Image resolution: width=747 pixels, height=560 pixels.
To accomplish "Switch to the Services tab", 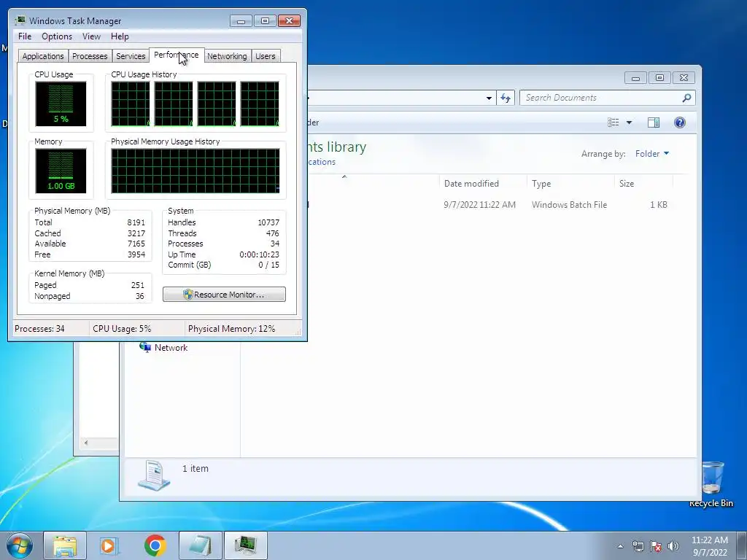I will click(x=131, y=56).
